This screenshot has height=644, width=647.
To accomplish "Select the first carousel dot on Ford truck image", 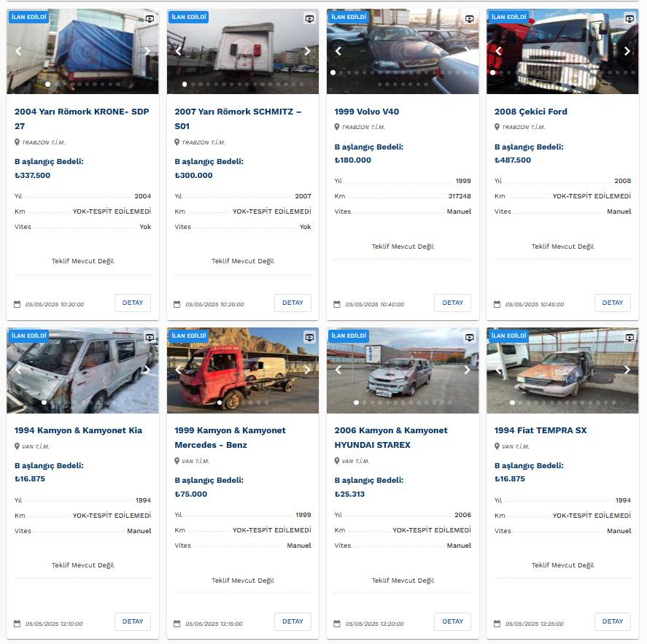I will [x=492, y=72].
